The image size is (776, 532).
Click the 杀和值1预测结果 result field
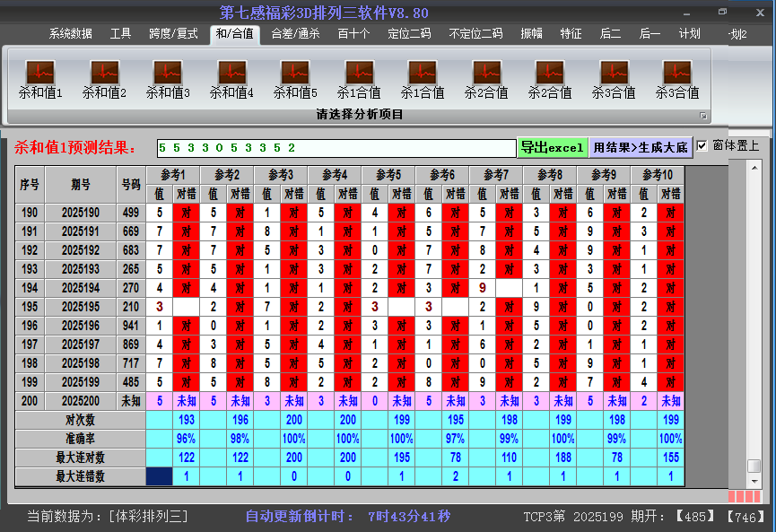[336, 148]
